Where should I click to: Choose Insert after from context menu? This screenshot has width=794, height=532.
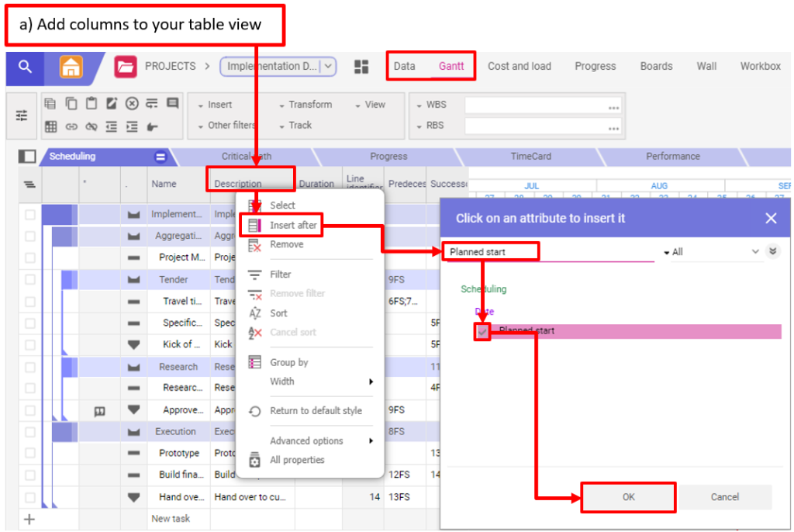292,225
